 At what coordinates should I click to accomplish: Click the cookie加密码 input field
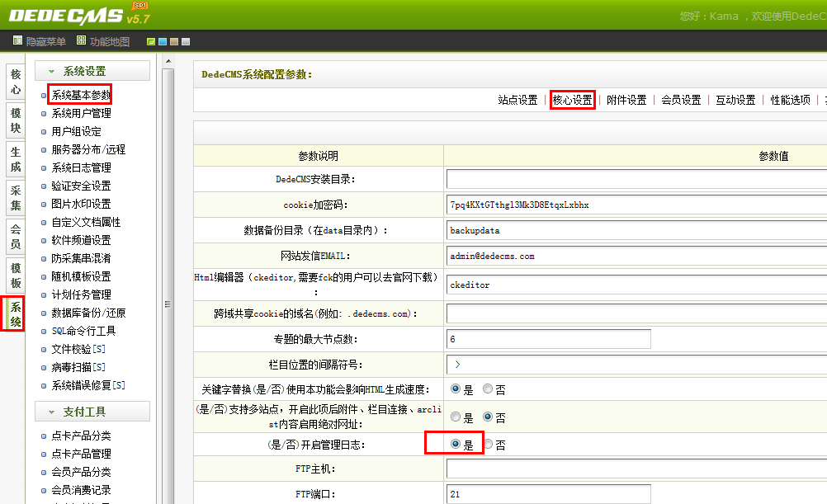(636, 205)
